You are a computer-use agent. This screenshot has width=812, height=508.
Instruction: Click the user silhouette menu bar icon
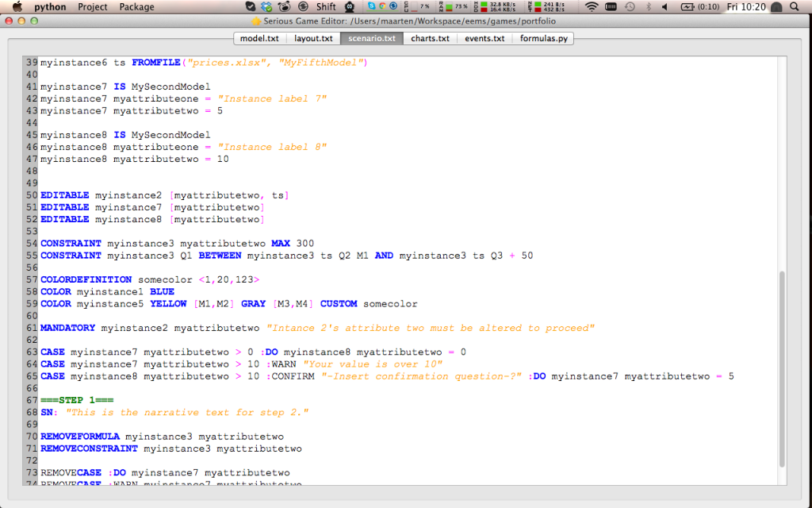coord(776,6)
